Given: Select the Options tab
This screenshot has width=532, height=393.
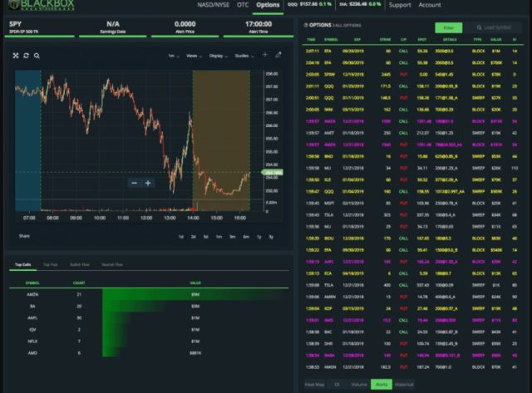Looking at the screenshot, I should point(268,5).
